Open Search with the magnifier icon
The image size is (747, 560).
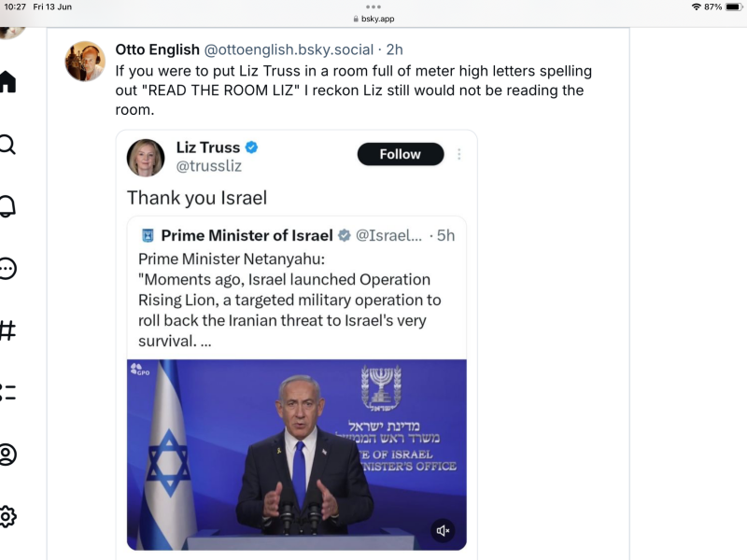7,145
